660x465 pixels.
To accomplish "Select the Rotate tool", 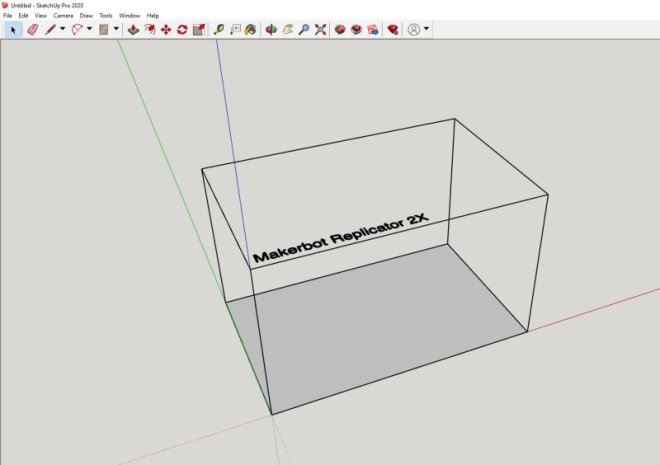I will pyautogui.click(x=182, y=30).
